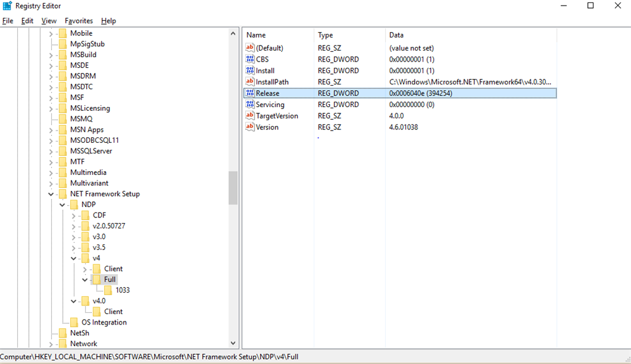Screen dimensions: 631x364
Task: Open the Edit menu
Action: click(27, 20)
